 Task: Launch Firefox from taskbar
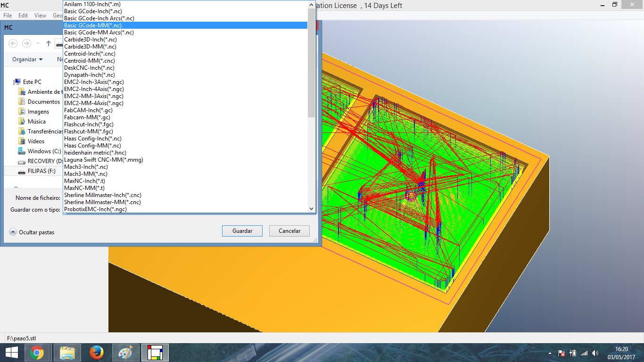pos(97,353)
